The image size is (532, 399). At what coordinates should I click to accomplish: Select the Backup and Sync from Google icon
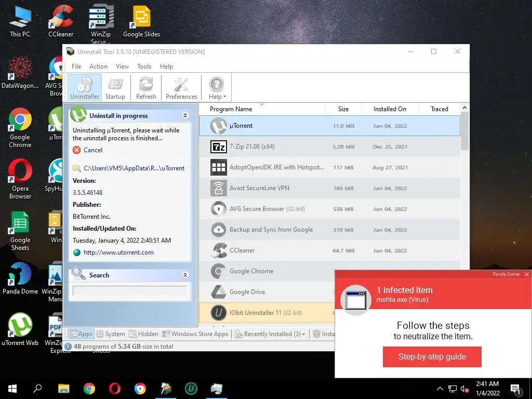click(x=219, y=230)
